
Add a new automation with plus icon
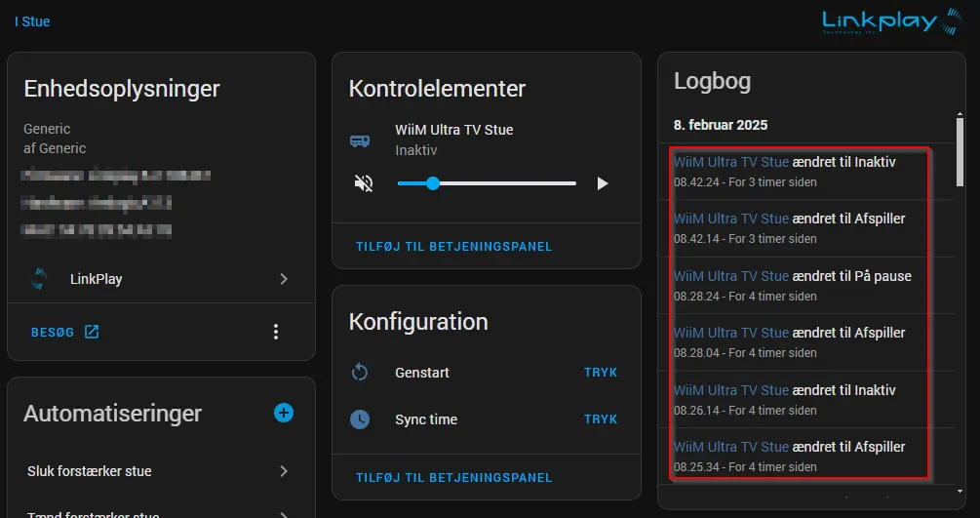coord(284,413)
